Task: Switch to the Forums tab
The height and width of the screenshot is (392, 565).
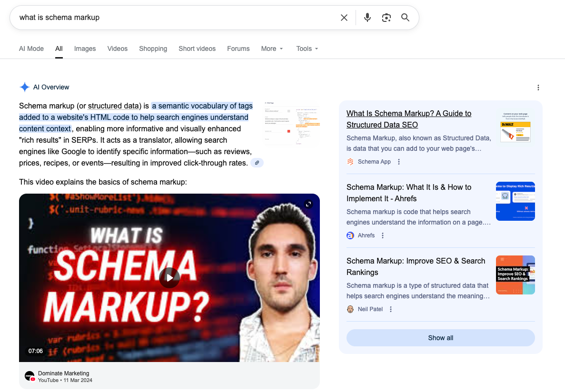Action: tap(238, 49)
